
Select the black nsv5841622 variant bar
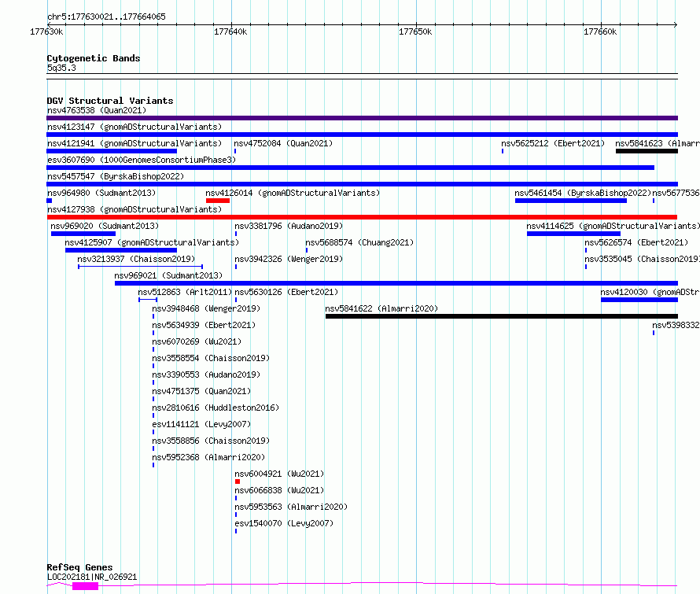(x=502, y=316)
